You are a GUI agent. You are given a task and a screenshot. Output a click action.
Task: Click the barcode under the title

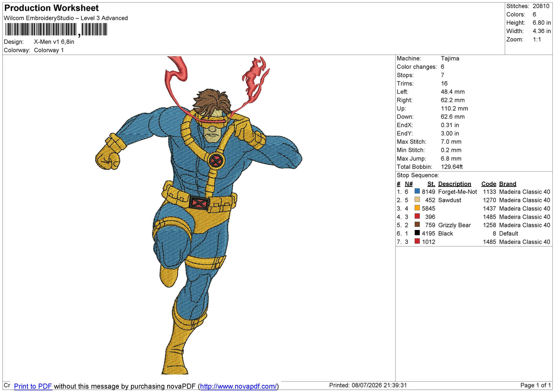56,30
